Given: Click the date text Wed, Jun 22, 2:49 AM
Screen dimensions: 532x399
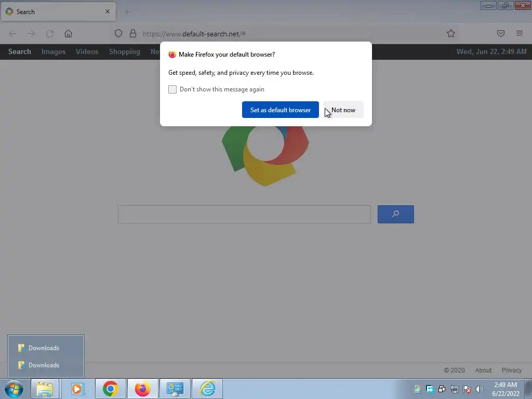Looking at the screenshot, I should 491,51.
